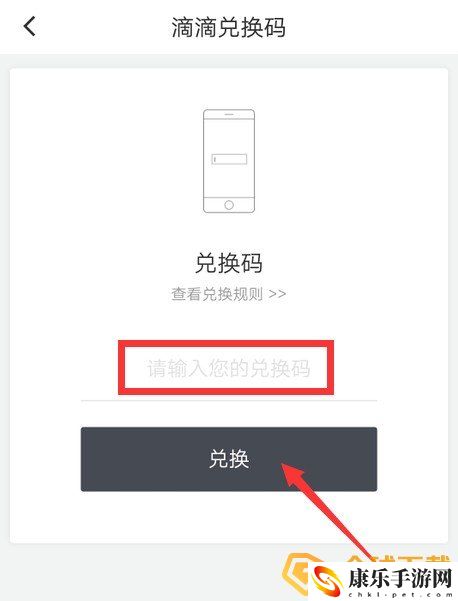Image resolution: width=458 pixels, height=601 pixels.
Task: Click the small input box inside phone illustration
Action: [x=229, y=159]
